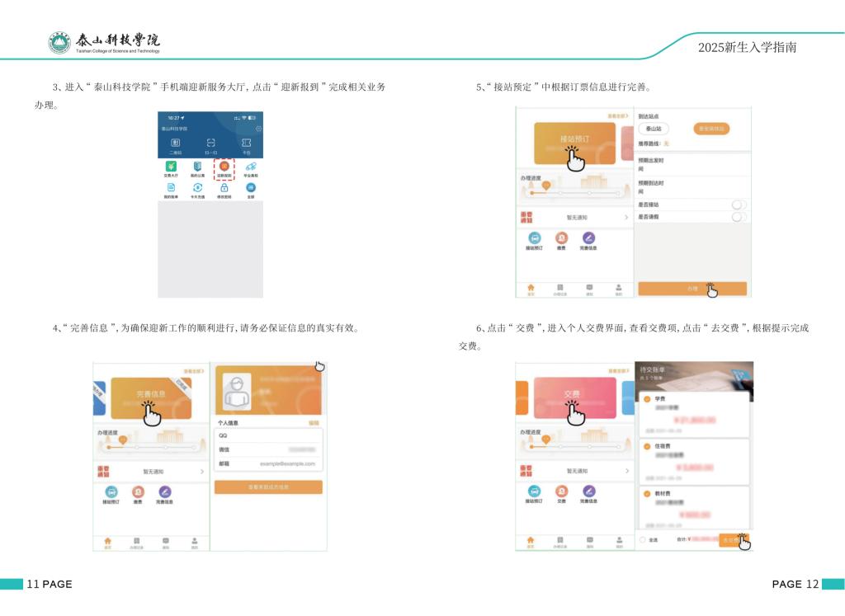Expand 暂无通知 chevron in 完善信息 screen
The height and width of the screenshot is (616, 845).
(202, 472)
